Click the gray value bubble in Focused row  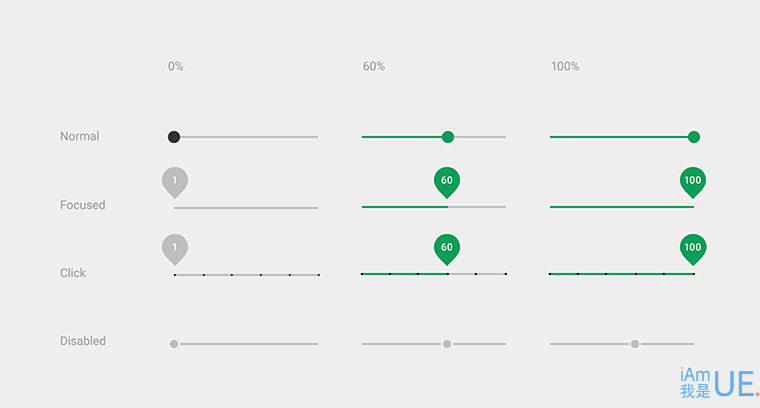[x=175, y=183]
